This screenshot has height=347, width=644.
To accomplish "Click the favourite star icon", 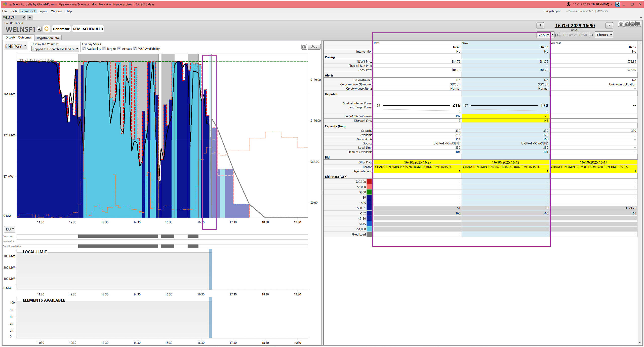I will (621, 24).
